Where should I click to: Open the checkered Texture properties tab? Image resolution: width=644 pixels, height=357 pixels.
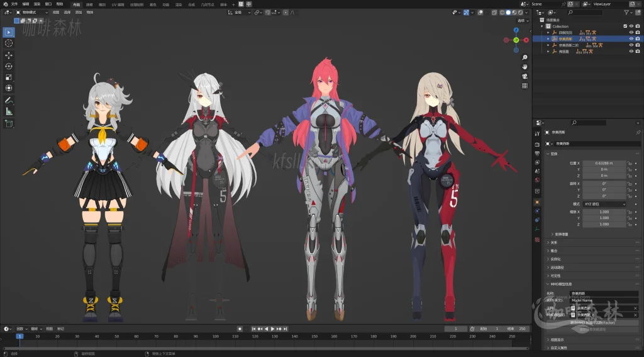pos(537,239)
